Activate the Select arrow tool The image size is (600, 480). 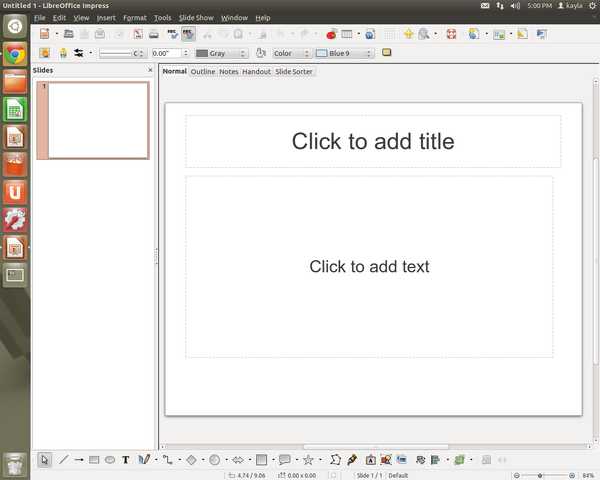pyautogui.click(x=44, y=459)
